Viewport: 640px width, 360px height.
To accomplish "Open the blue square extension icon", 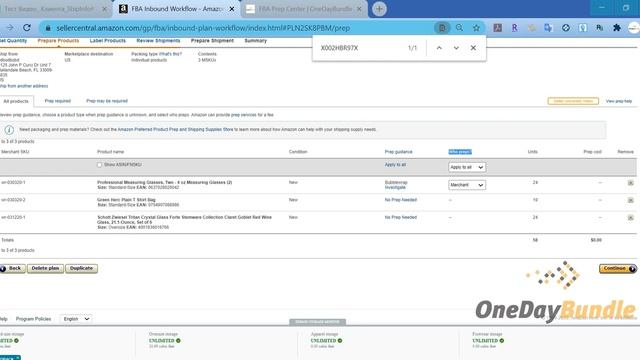I will tap(583, 28).
